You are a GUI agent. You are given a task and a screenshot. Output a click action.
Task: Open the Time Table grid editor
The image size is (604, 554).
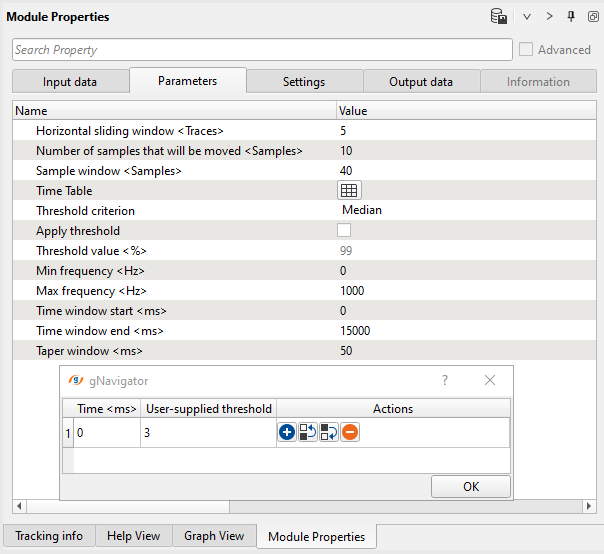pos(349,191)
